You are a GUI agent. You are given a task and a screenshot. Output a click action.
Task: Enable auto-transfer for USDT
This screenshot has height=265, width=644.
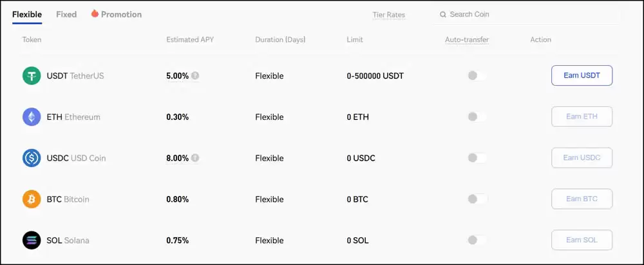(x=477, y=76)
